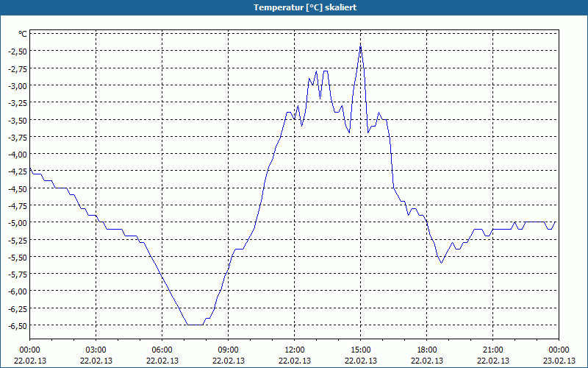Click the curve's highest peak at 15:00
This screenshot has width=588, height=368.
(360, 46)
